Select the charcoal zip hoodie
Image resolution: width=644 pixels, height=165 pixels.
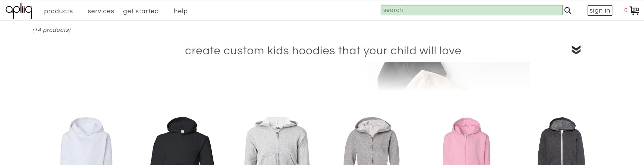pyautogui.click(x=561, y=141)
